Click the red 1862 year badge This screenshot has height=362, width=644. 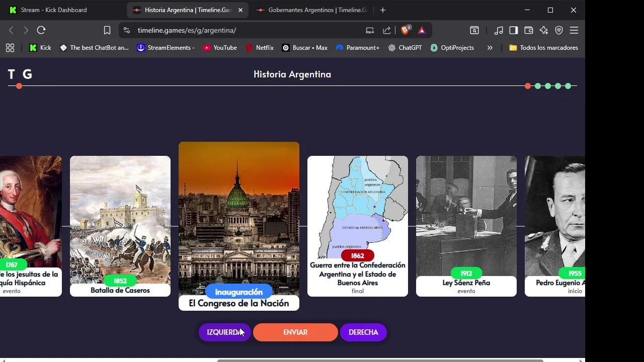coord(358,255)
